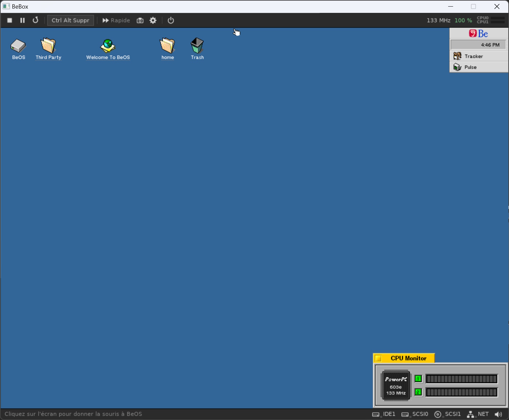This screenshot has height=420, width=509.
Task: Open emulator settings gear
Action: [x=153, y=20]
